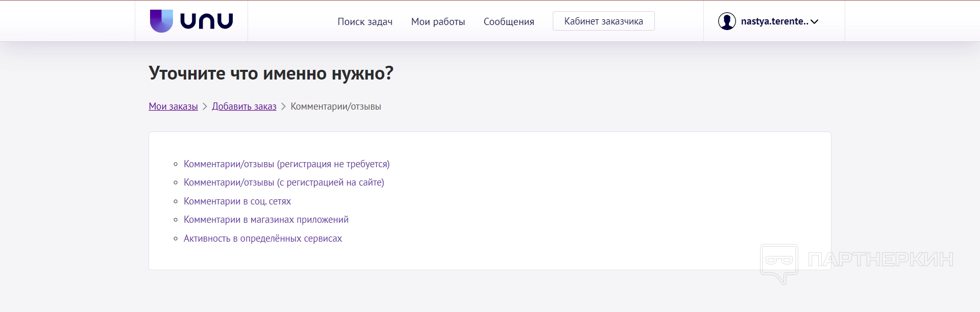Open the Сообщения page

509,21
